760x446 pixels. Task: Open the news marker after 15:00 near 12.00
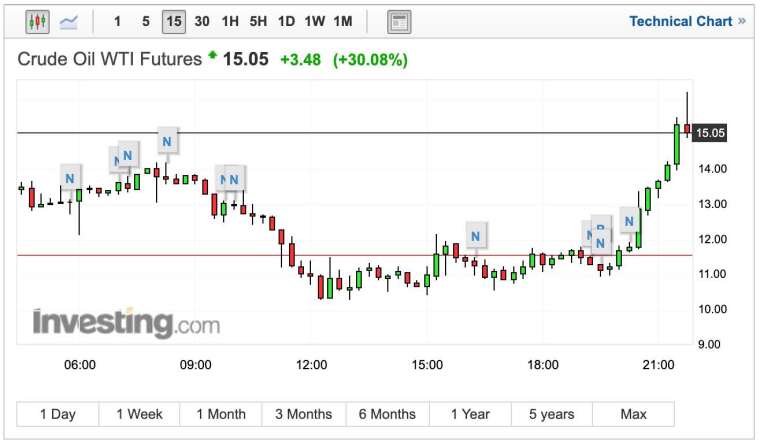click(475, 236)
